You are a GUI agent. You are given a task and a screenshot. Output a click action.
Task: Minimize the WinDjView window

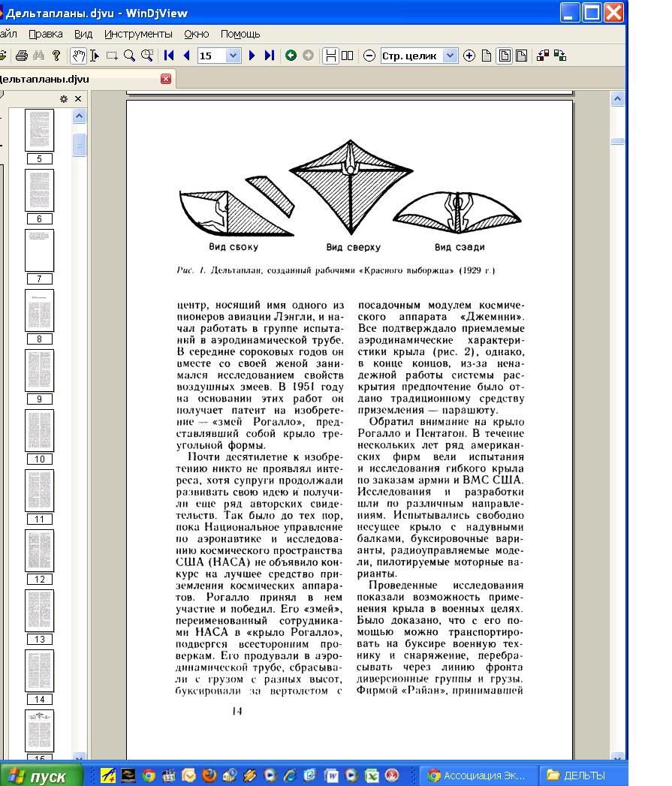[570, 13]
